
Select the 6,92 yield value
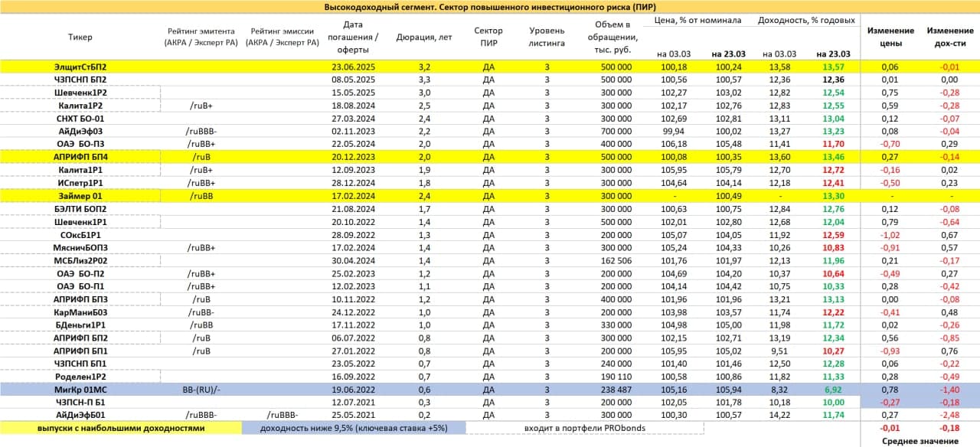tap(833, 390)
